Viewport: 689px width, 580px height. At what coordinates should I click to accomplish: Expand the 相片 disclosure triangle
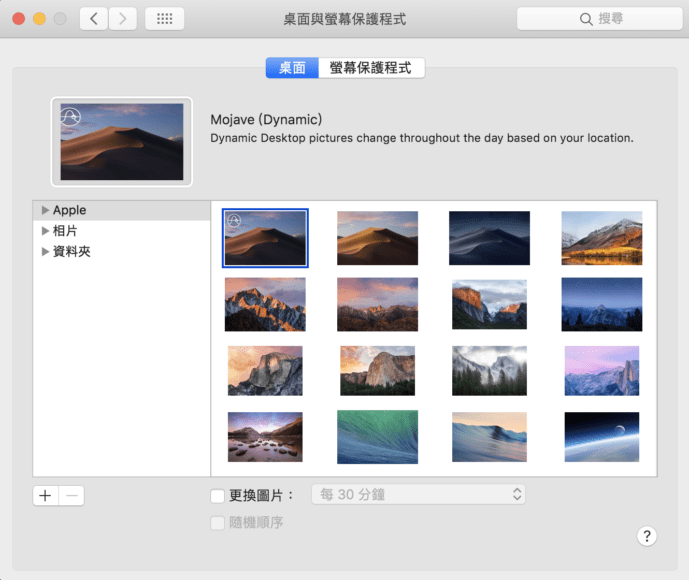pyautogui.click(x=45, y=231)
